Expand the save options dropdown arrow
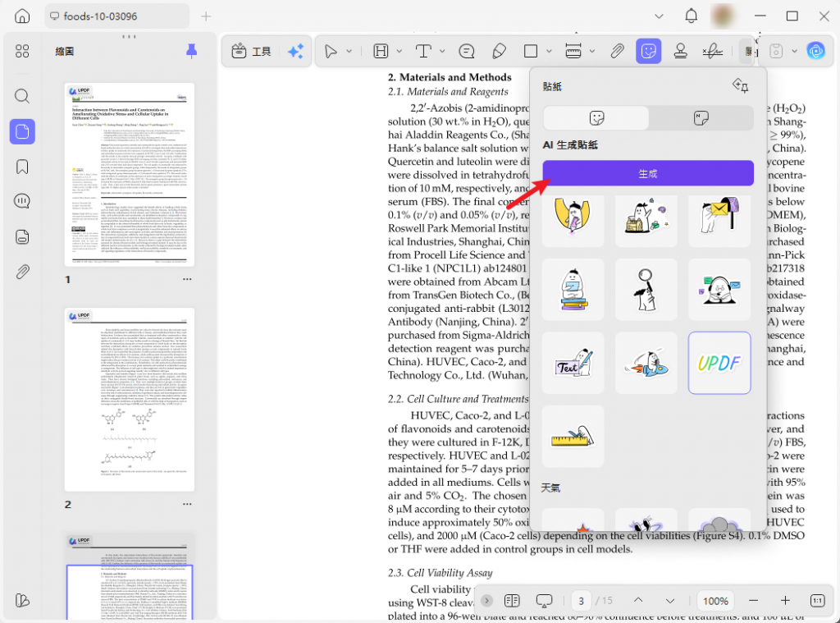This screenshot has width=840, height=623. coord(794,52)
